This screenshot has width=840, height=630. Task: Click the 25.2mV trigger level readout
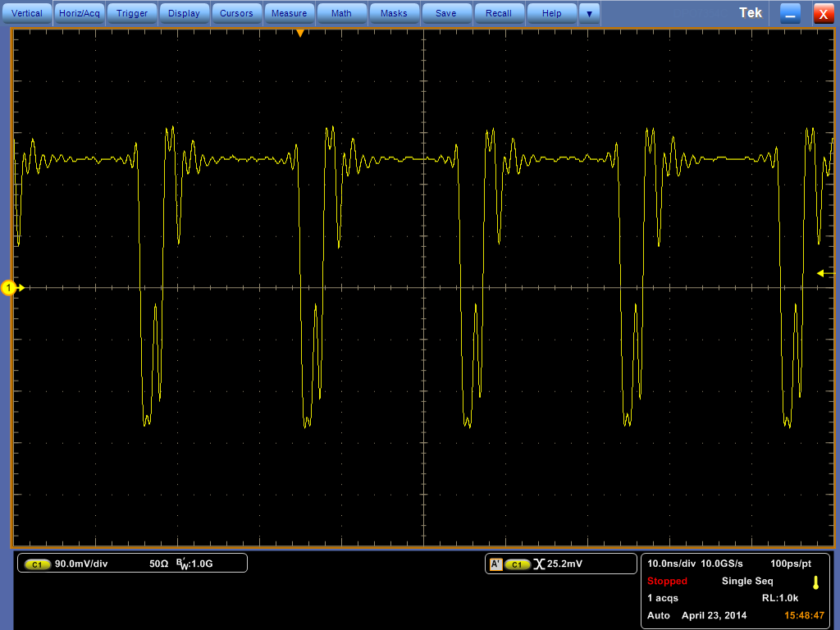point(564,564)
